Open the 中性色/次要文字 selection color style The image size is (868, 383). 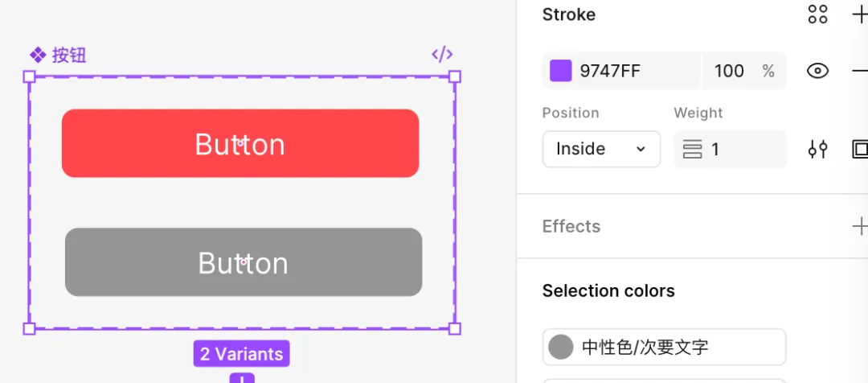pyautogui.click(x=664, y=347)
